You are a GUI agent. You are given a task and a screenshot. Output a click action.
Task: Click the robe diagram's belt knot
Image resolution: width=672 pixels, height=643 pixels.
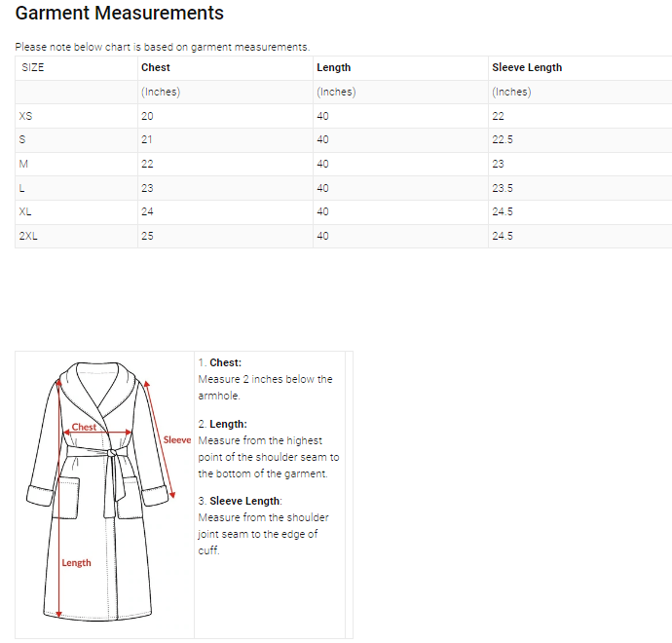(113, 452)
